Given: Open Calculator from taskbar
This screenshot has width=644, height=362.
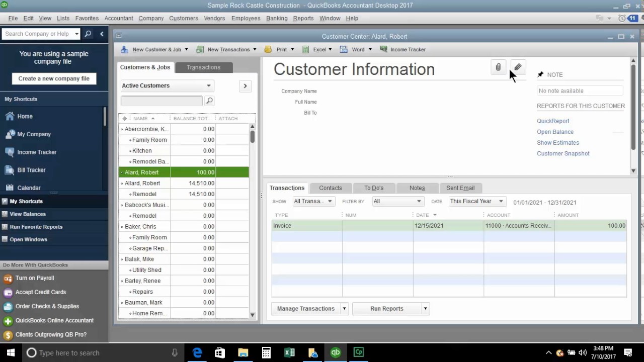Looking at the screenshot, I should [x=266, y=352].
